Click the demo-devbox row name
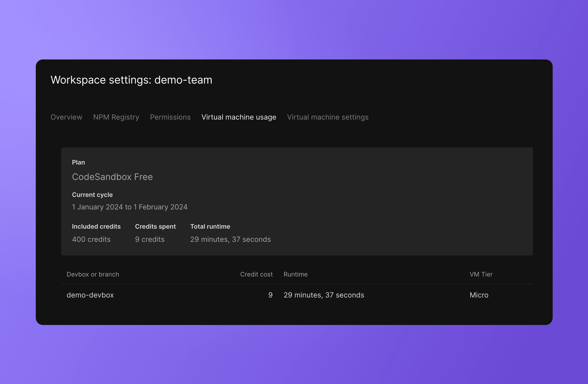 click(x=90, y=295)
